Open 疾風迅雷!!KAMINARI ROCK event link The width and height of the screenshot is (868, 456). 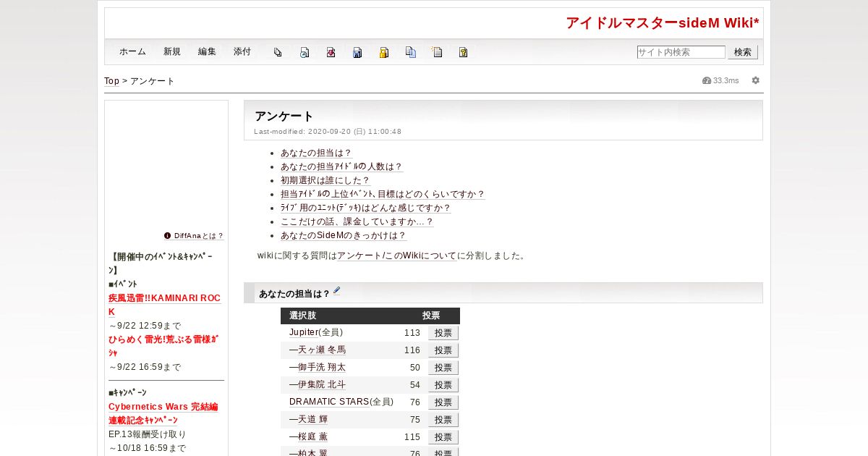(164, 305)
